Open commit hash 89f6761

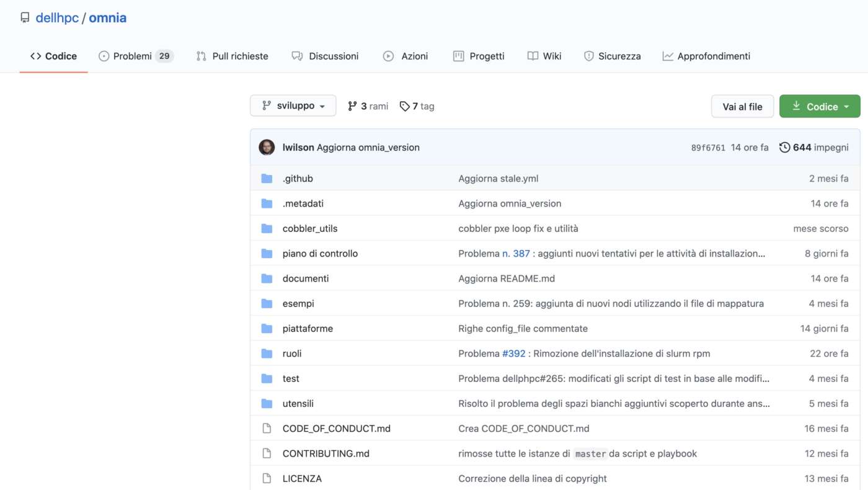[708, 148]
